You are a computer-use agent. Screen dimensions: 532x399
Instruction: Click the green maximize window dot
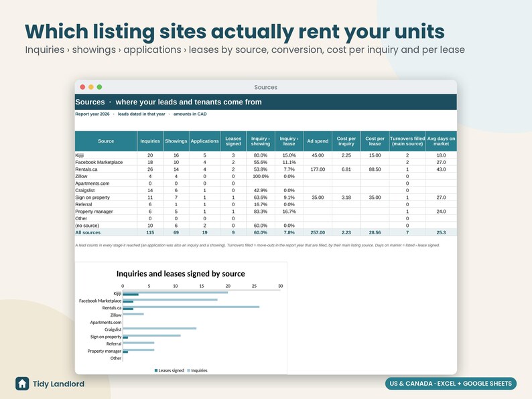99,87
